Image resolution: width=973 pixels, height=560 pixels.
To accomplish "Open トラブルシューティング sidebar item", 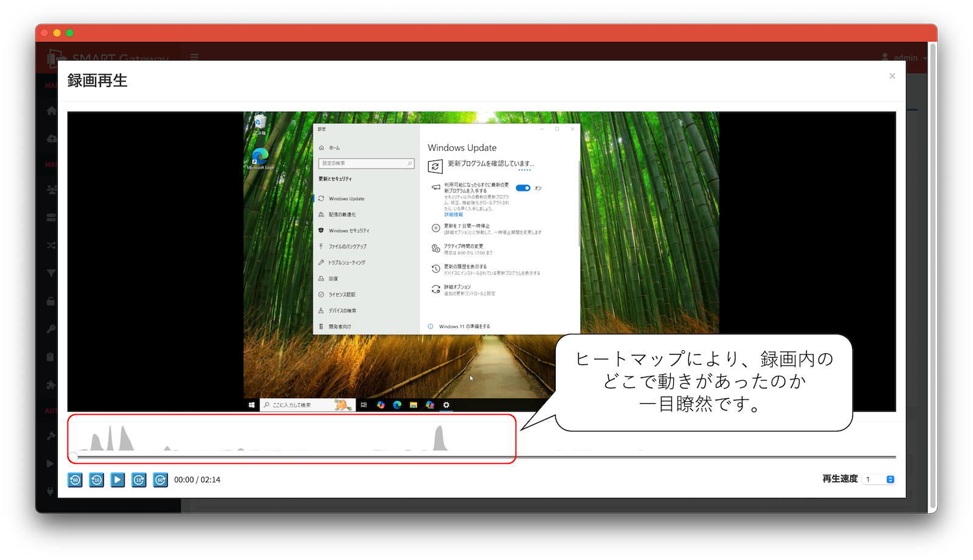I will (342, 263).
